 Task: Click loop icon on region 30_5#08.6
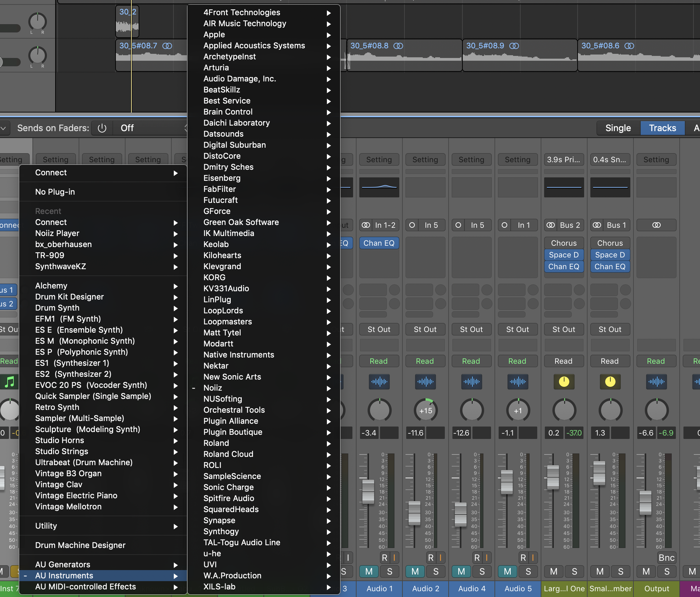coord(629,46)
